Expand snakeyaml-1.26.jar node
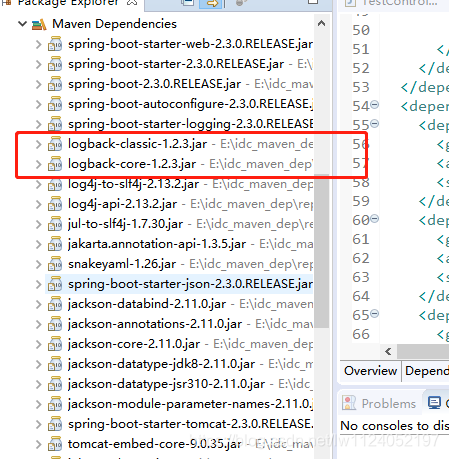449x459 pixels. coord(39,264)
